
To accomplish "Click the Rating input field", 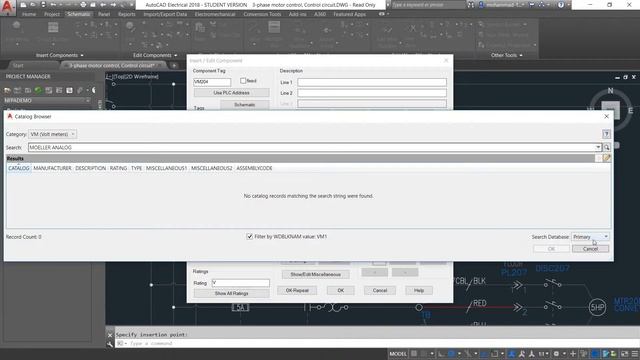I will 241,283.
